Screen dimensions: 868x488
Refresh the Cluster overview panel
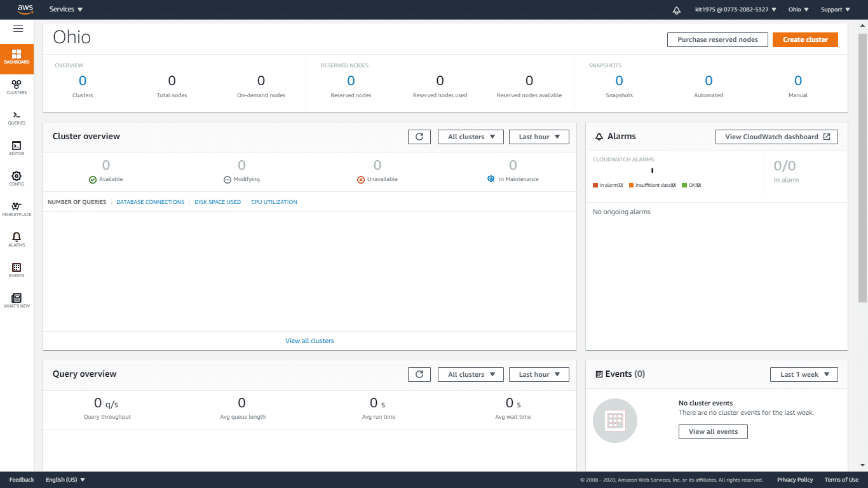(x=419, y=137)
